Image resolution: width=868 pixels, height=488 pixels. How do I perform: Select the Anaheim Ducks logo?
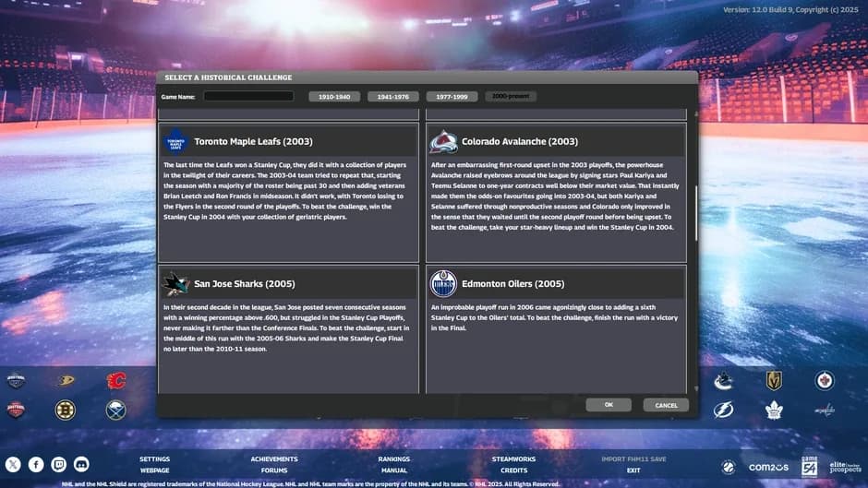[66, 380]
